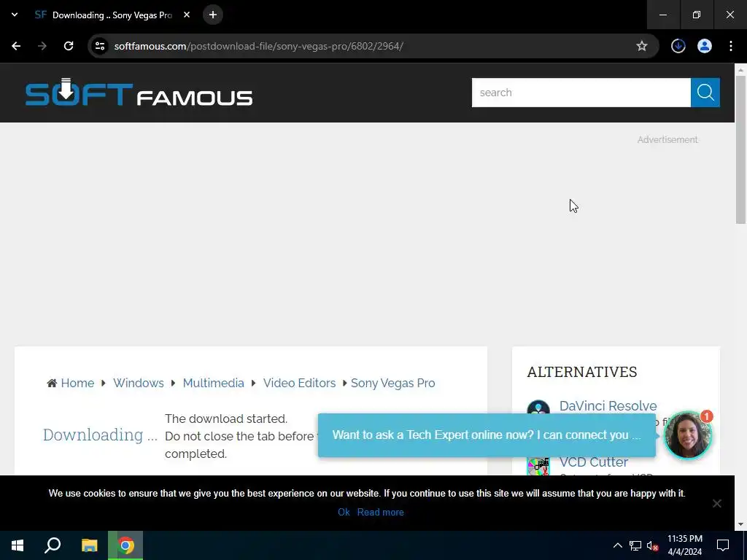Open the Windows breadcrumb link

coord(138,383)
